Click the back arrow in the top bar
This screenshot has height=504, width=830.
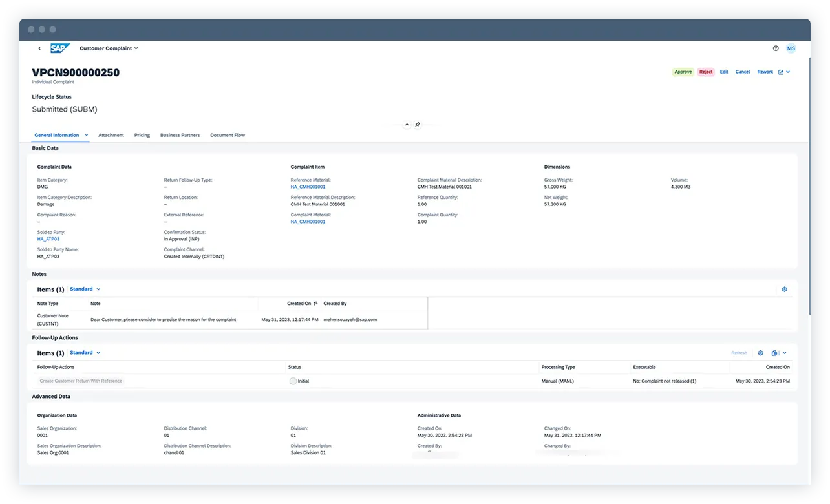coord(39,48)
